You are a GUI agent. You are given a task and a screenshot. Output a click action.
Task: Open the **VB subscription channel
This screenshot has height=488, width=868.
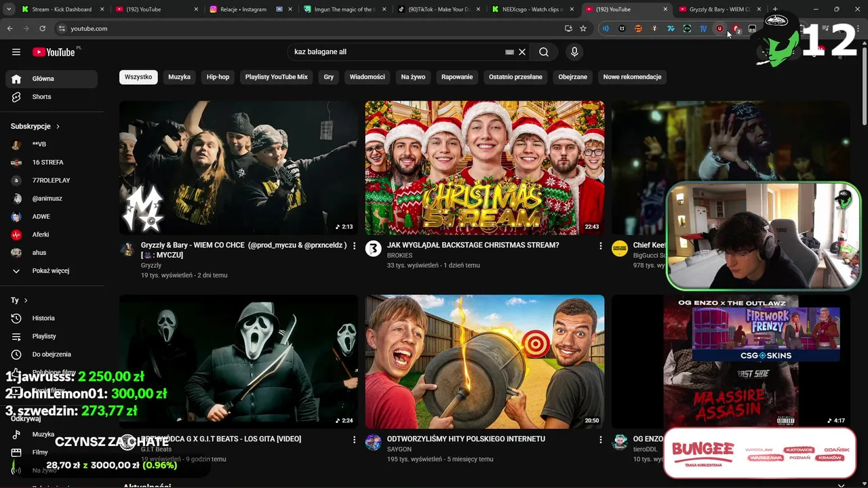click(52, 144)
